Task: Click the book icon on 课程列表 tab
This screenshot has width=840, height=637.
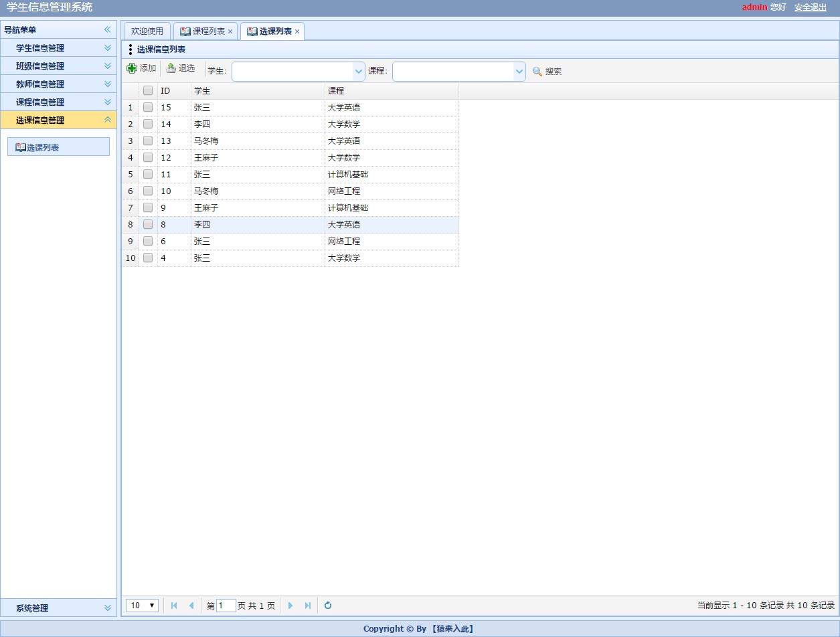Action: tap(185, 31)
